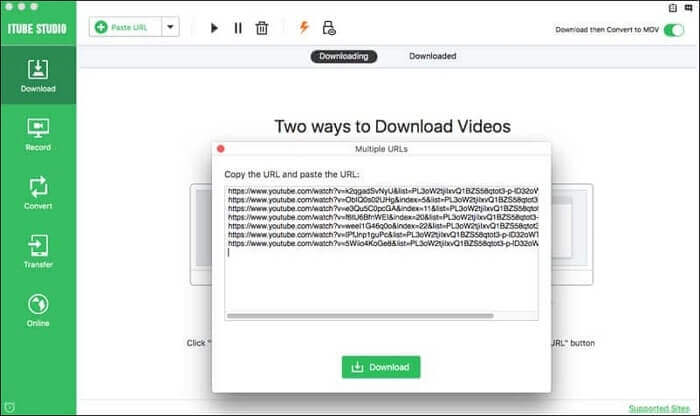Open the Download section in sidebar
Screen dimensions: 700x416
(x=38, y=75)
